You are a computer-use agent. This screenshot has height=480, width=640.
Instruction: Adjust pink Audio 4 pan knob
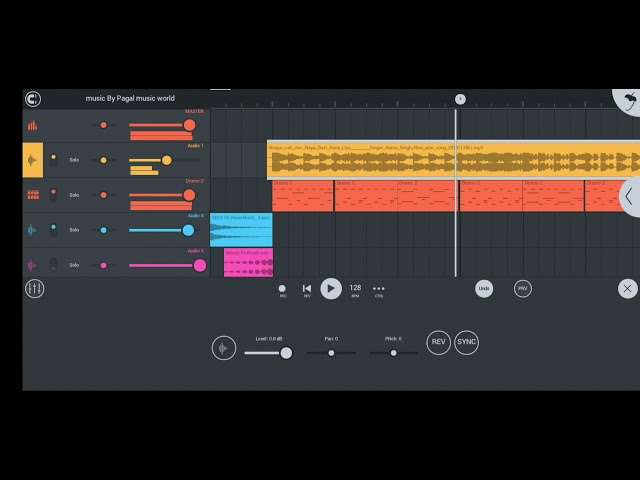[104, 265]
